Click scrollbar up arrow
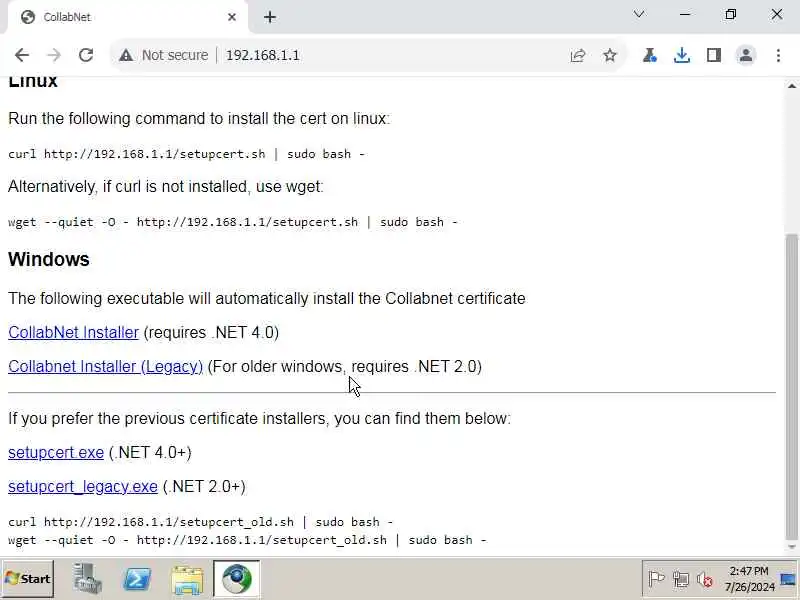The width and height of the screenshot is (800, 600). click(791, 86)
